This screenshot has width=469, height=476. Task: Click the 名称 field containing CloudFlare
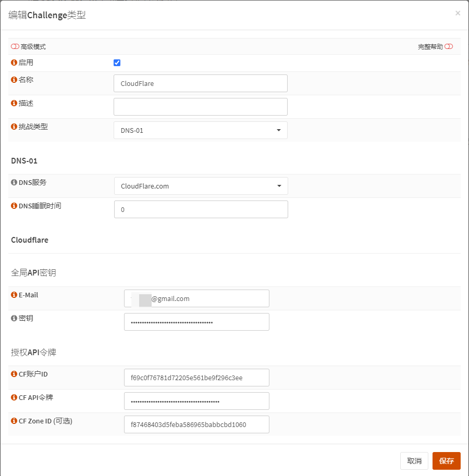[200, 83]
